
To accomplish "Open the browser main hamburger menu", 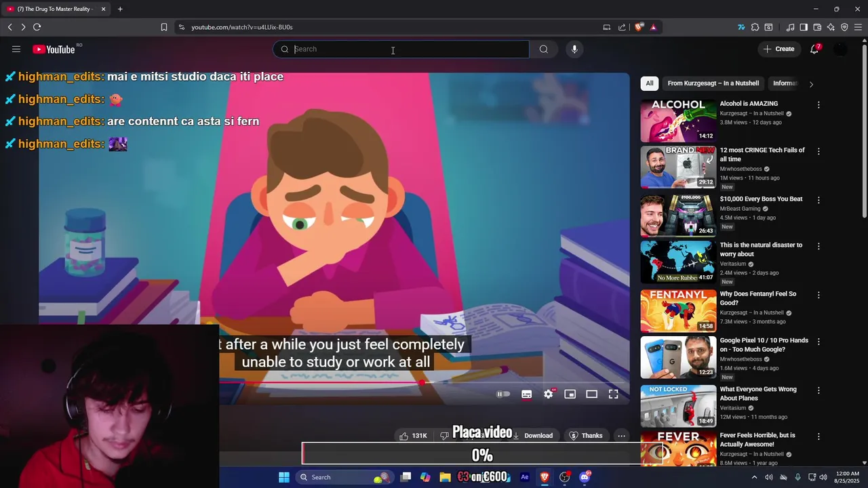I will point(859,27).
